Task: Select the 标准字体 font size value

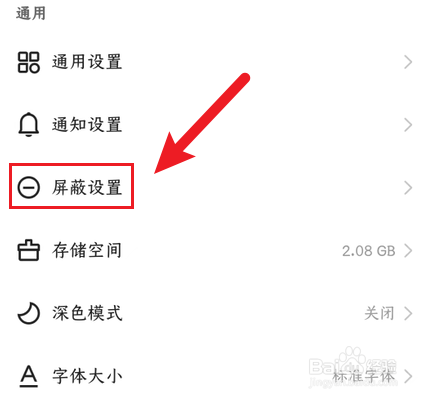Action: click(x=363, y=376)
